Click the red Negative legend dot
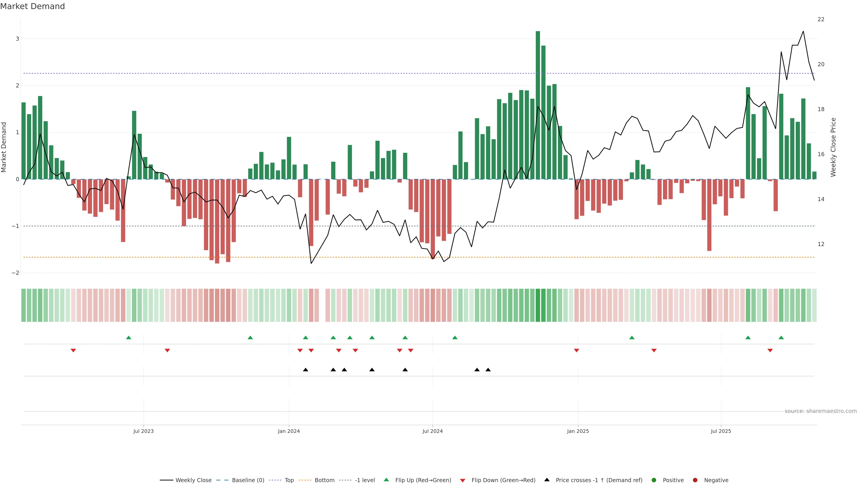 coord(695,480)
